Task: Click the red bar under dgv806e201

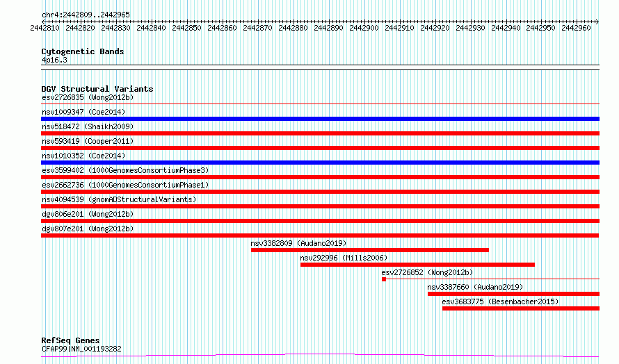Action: coord(320,221)
